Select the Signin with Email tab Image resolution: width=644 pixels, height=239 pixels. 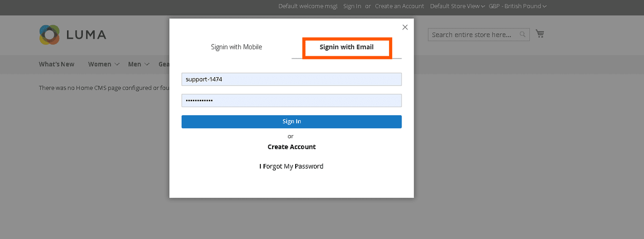347,47
